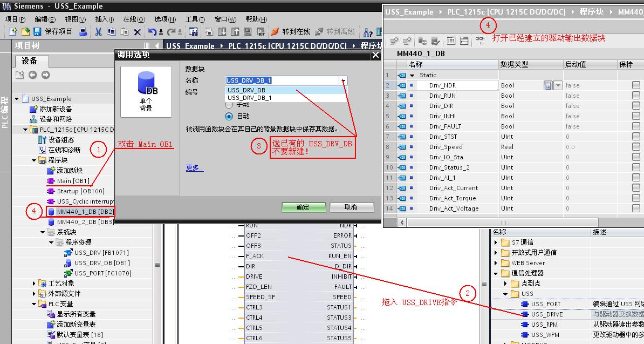Collapse the PLC 变量 tree node

tap(34, 304)
